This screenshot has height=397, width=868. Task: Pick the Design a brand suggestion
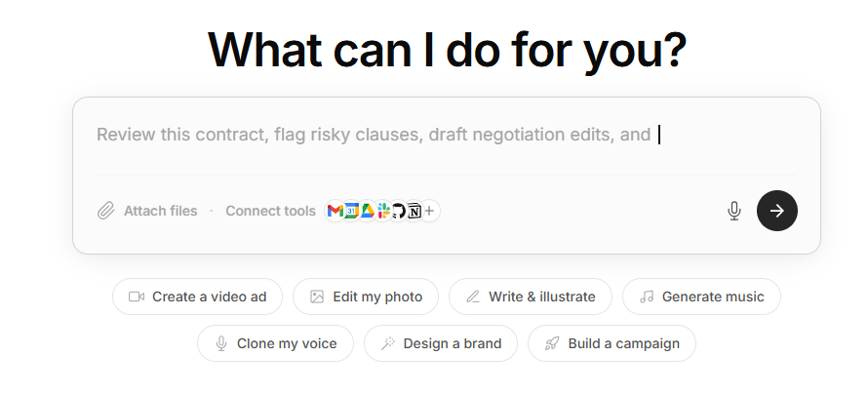(x=441, y=343)
